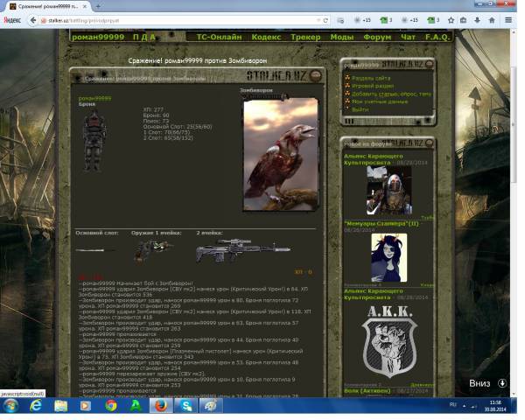The height and width of the screenshot is (420, 525).
Task: Open the F.A.Q. menu item
Action: click(437, 37)
